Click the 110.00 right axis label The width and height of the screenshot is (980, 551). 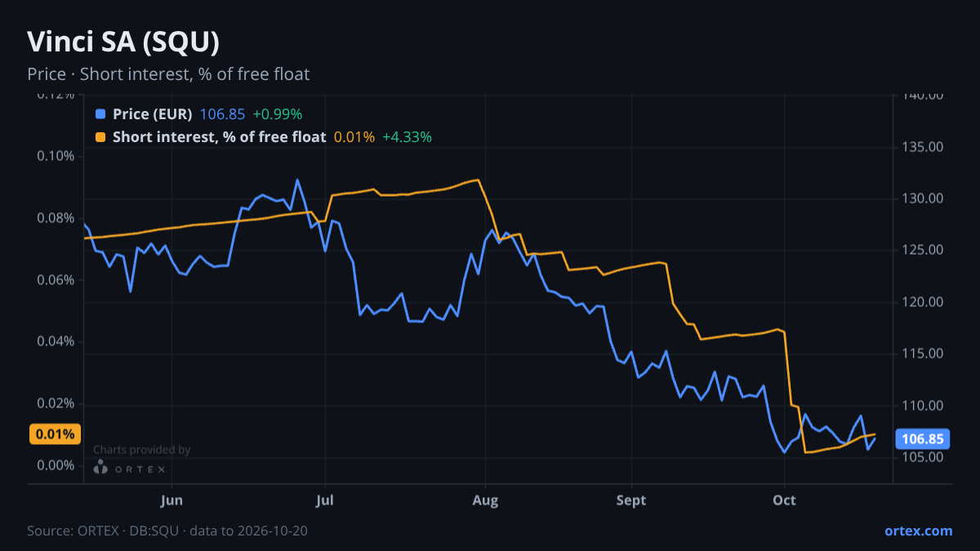[923, 406]
